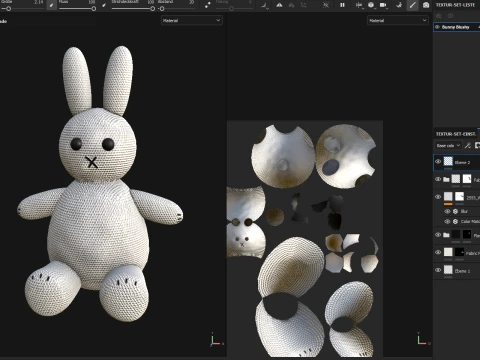Click the first icon under Textur-Set-Liste header
Screen dimensions: 480x360
pos(439,16)
